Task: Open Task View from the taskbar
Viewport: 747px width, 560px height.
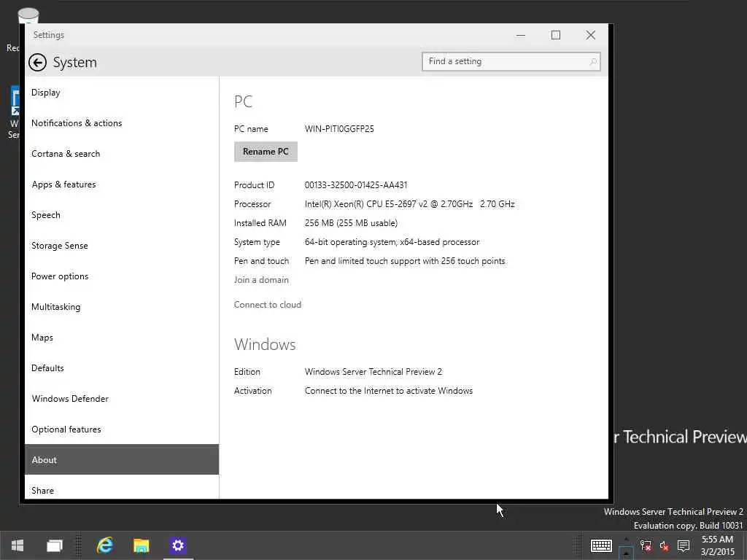Action: 54,545
